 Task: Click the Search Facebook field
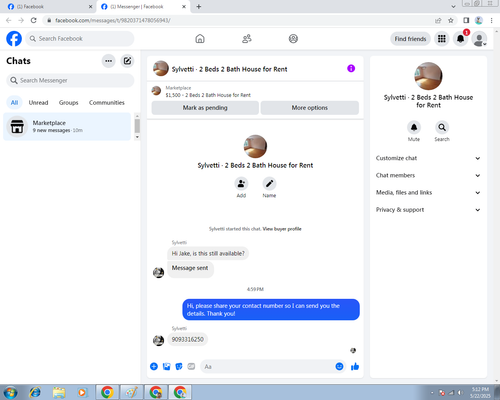coord(80,39)
